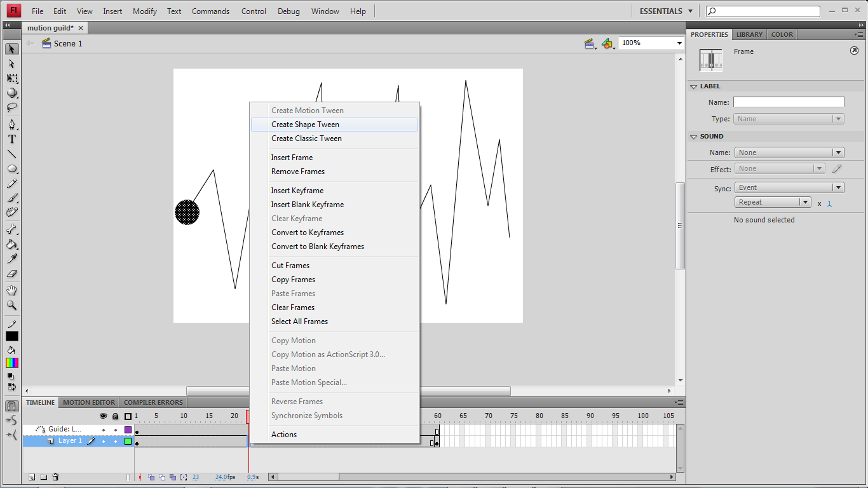Screen dimensions: 868x488
Task: Collapse the SOUND section in Properties
Action: pos(693,136)
